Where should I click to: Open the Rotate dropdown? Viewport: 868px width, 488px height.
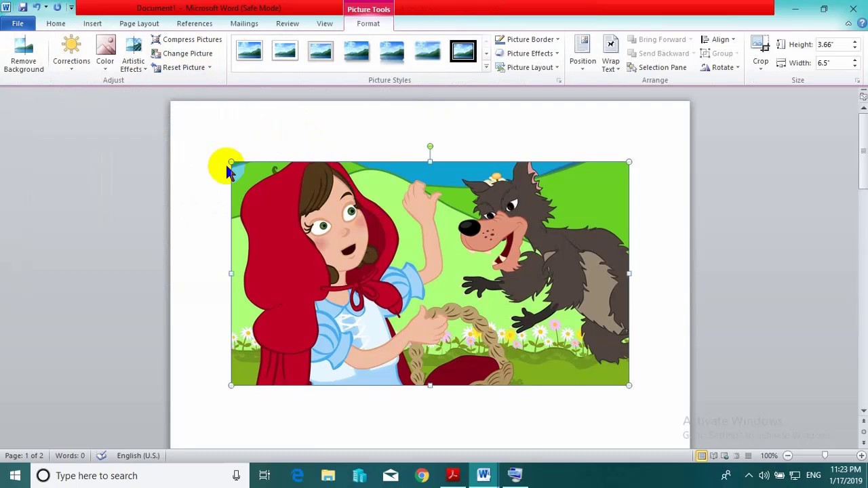pos(719,68)
